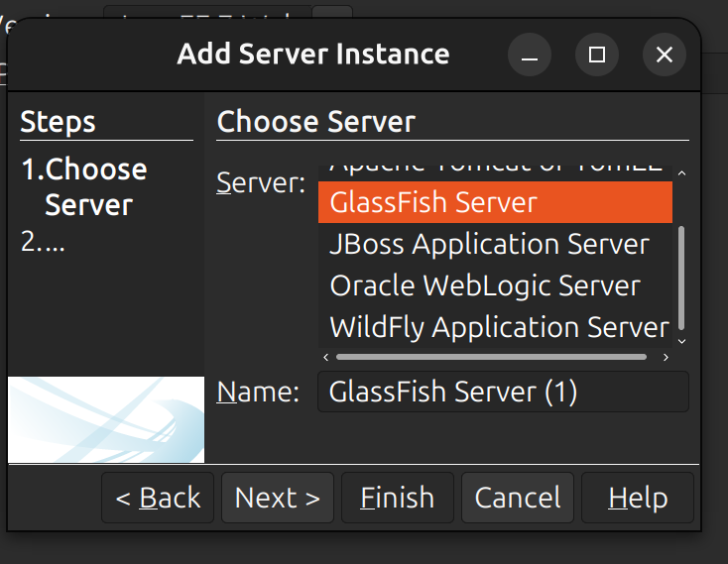Click the Back button
Image resolution: width=728 pixels, height=564 pixels.
click(158, 498)
